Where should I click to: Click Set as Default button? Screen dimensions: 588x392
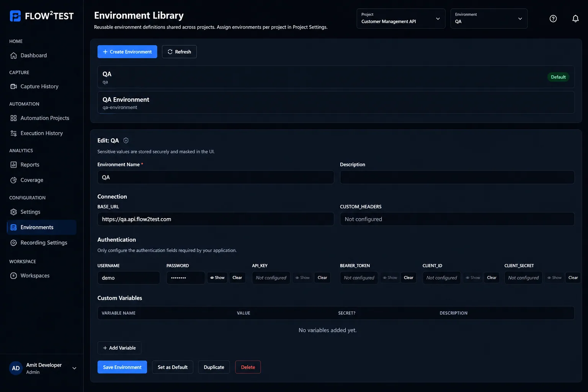[173, 367]
